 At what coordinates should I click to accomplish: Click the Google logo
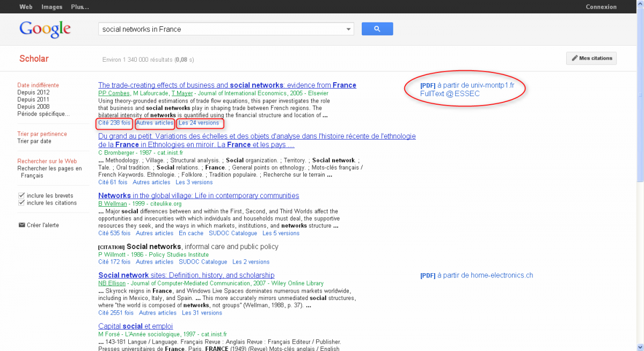pos(45,29)
